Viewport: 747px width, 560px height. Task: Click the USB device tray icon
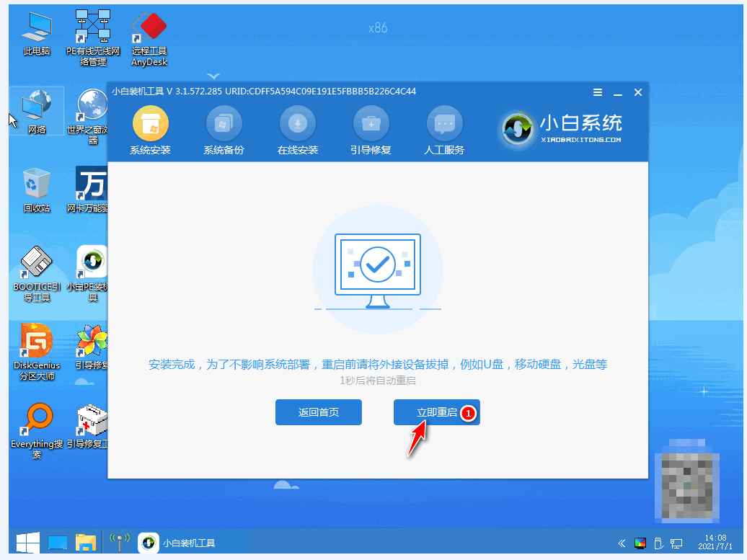(658, 543)
